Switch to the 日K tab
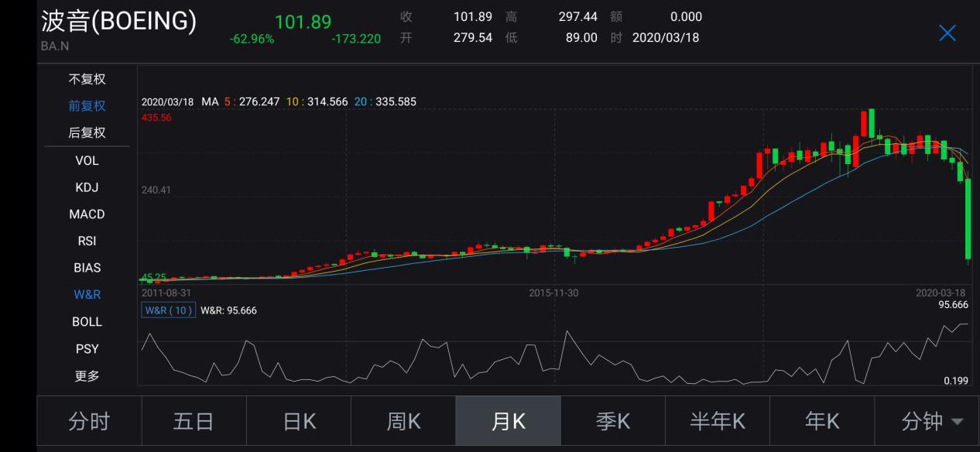This screenshot has height=452, width=980. coord(299,421)
